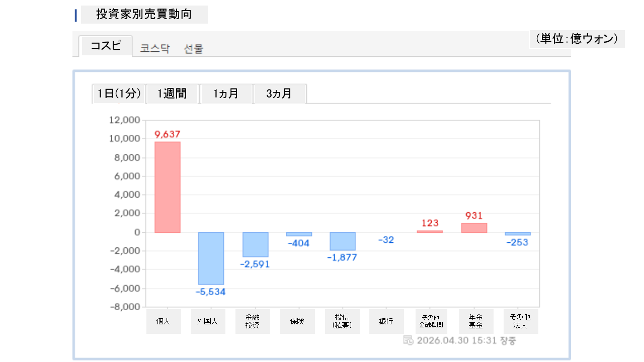Show the 1ヵ月 period chart
The height and width of the screenshot is (362, 644).
(x=226, y=94)
